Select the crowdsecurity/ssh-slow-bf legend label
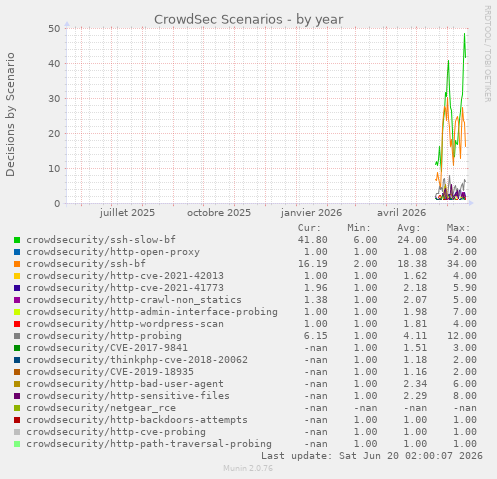 pyautogui.click(x=101, y=240)
